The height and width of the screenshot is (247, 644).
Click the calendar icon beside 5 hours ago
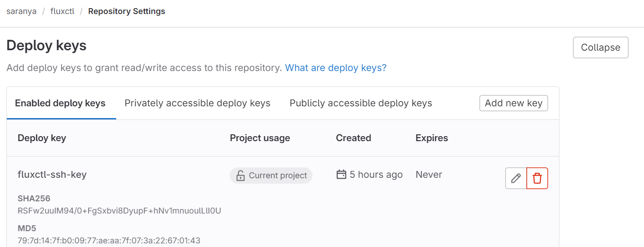point(341,175)
